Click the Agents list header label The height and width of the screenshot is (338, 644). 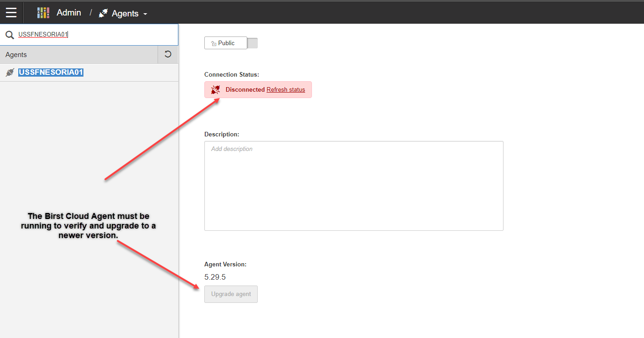click(16, 55)
